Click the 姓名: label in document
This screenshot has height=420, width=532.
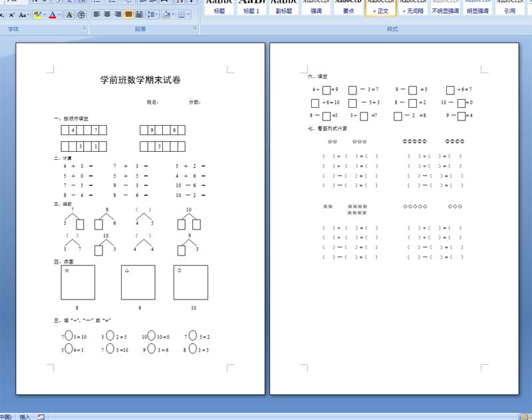(152, 102)
